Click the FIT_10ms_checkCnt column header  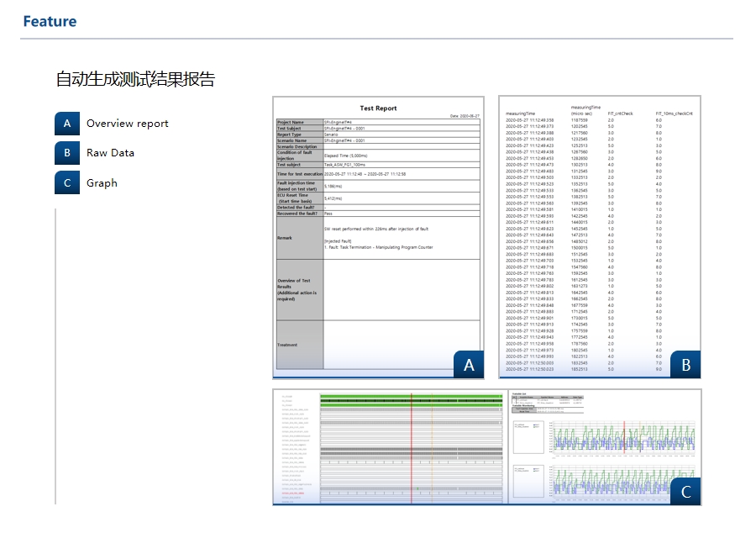click(674, 113)
